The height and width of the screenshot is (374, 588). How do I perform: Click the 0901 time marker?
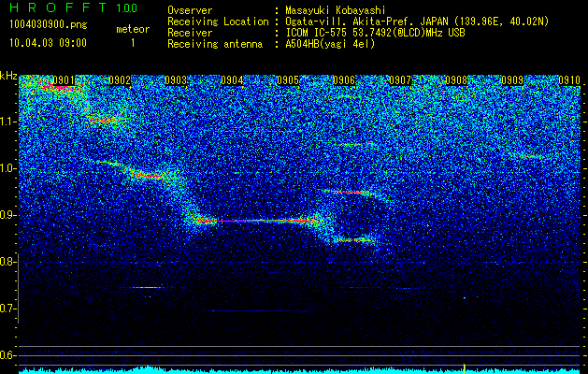(x=63, y=80)
